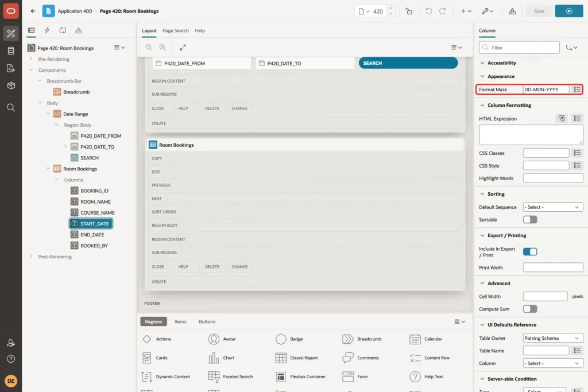Image resolution: width=588 pixels, height=392 pixels.
Task: Open the Layout tab
Action: pos(149,31)
